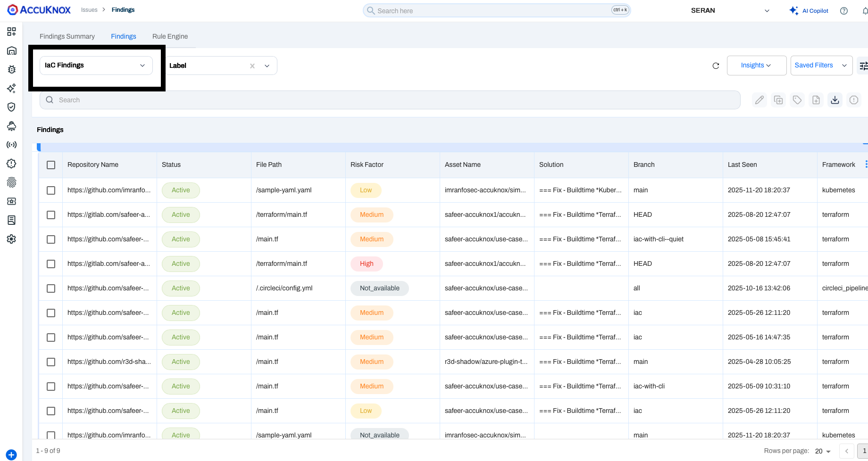Open the help question mark icon

[x=844, y=11]
